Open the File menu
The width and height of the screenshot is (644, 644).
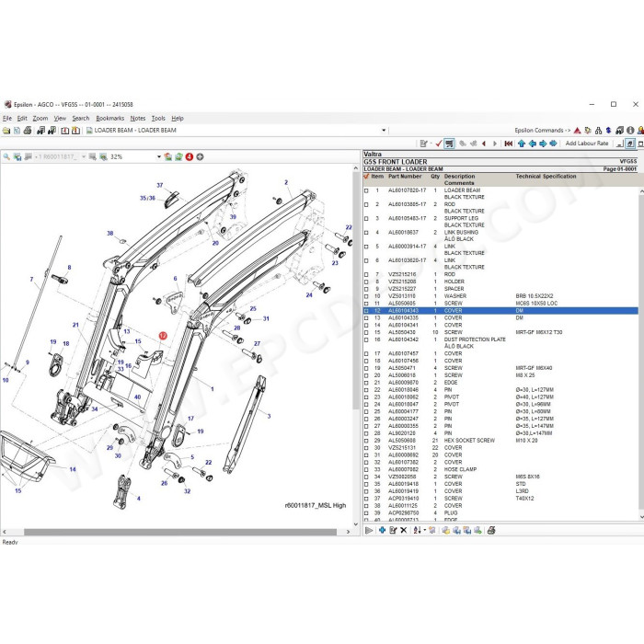click(x=7, y=119)
